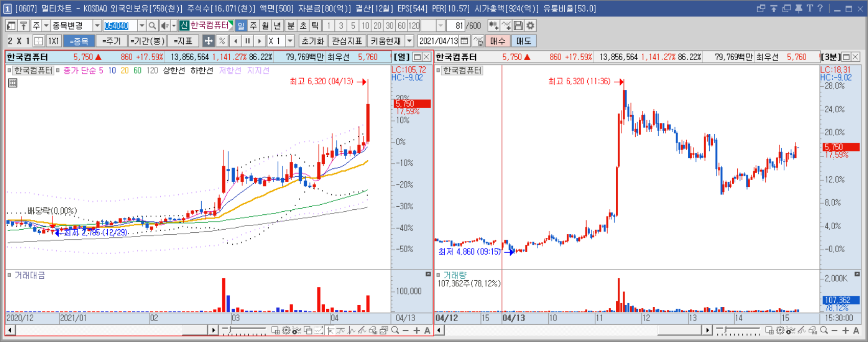
Task: Zoom in with plus under left chart
Action: (417, 330)
